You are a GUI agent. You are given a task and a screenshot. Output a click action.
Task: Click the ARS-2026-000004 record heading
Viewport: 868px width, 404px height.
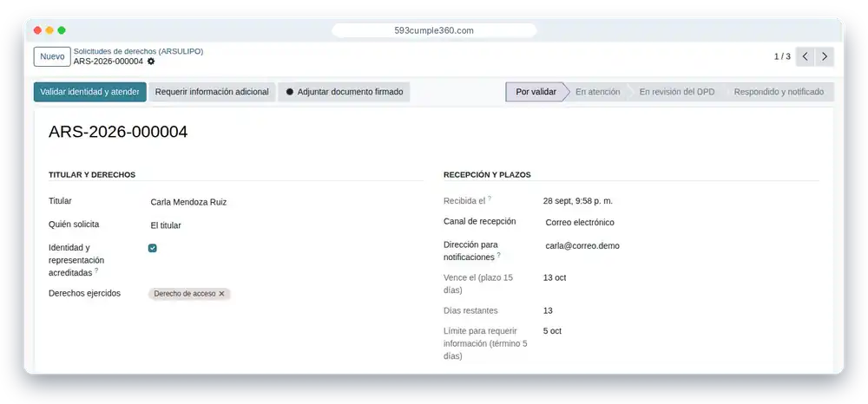(118, 132)
